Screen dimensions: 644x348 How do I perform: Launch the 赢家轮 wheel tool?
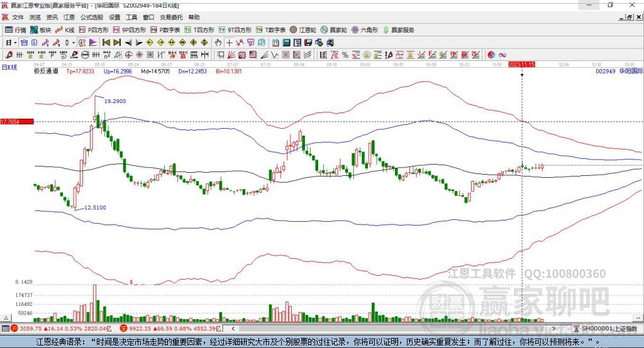pyautogui.click(x=334, y=30)
